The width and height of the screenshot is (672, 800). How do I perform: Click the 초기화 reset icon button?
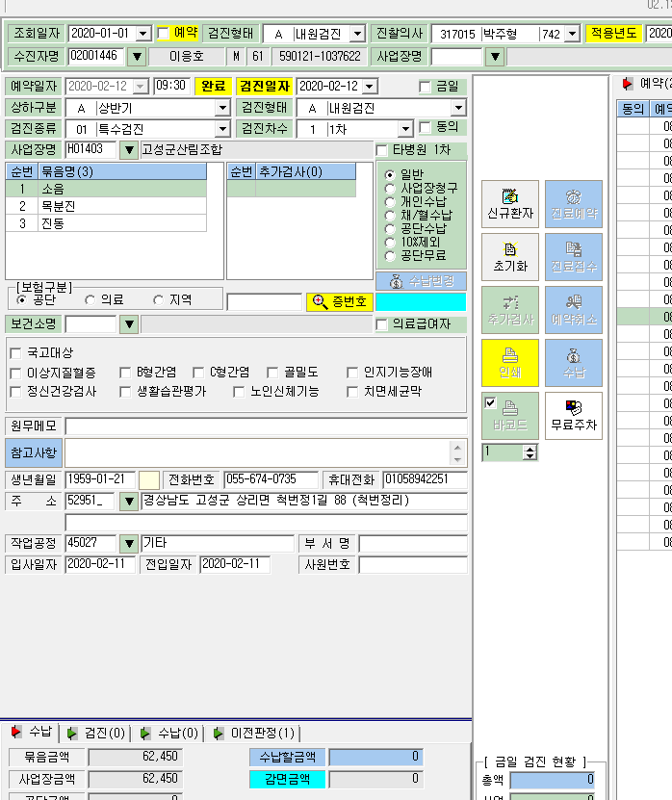click(509, 257)
